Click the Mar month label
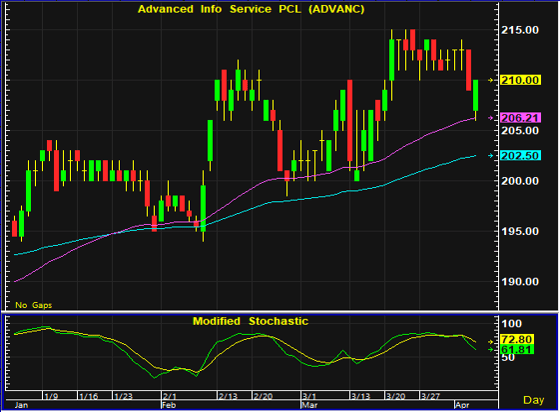The width and height of the screenshot is (560, 412). click(x=309, y=405)
